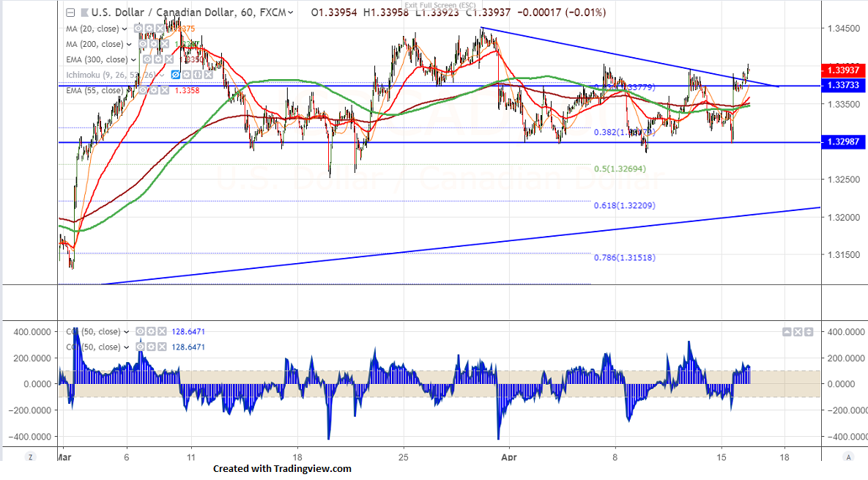868x480 pixels.
Task: Hide the first CCI (50, close) with its eye icon
Action: point(140,332)
